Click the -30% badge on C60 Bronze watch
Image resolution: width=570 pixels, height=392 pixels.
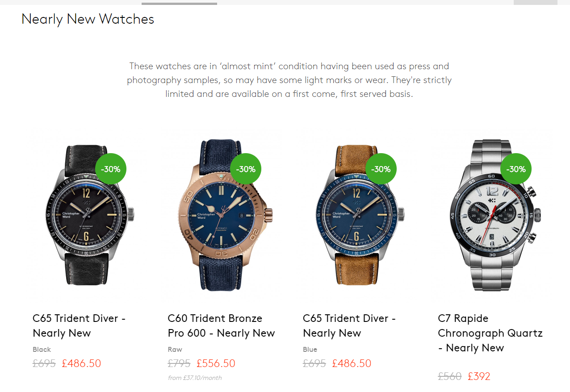click(x=246, y=169)
